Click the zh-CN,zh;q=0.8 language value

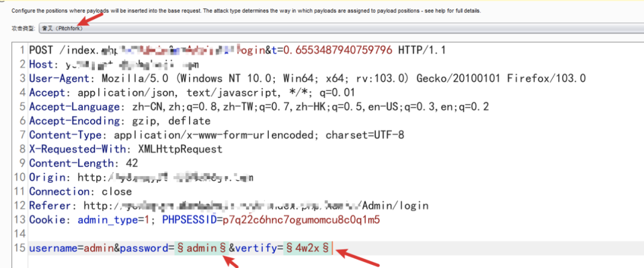tap(178, 107)
